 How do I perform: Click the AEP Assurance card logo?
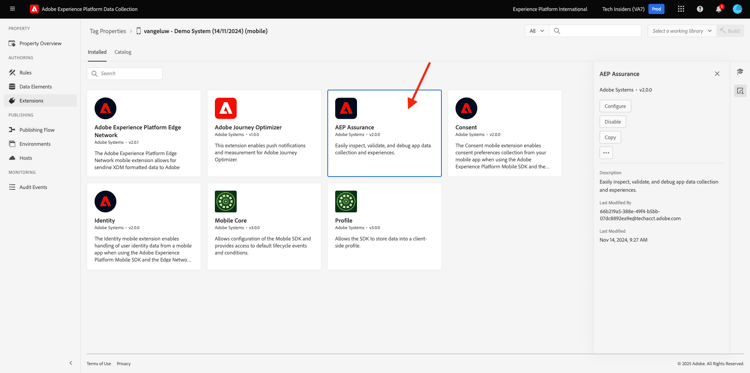(x=346, y=109)
